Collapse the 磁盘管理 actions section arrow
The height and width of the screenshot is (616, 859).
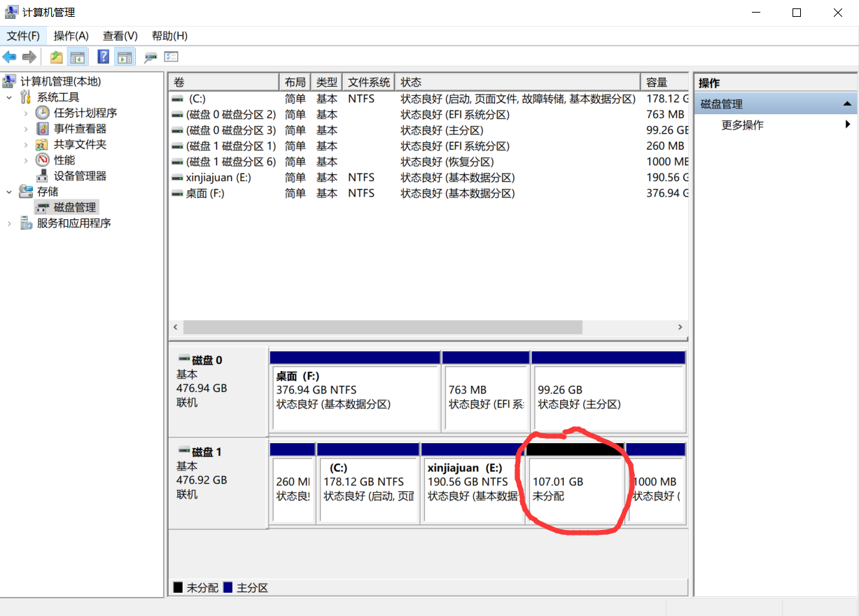tap(847, 104)
